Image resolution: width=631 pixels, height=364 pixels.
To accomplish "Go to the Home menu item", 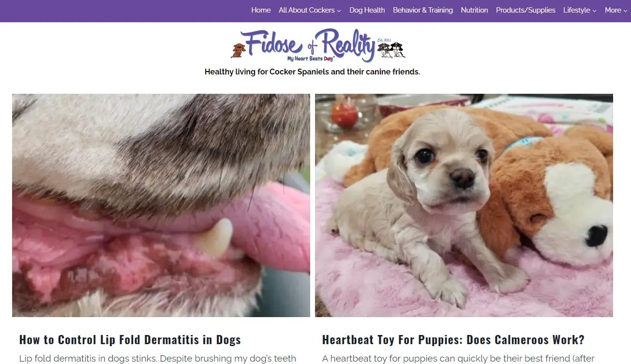I will (261, 10).
